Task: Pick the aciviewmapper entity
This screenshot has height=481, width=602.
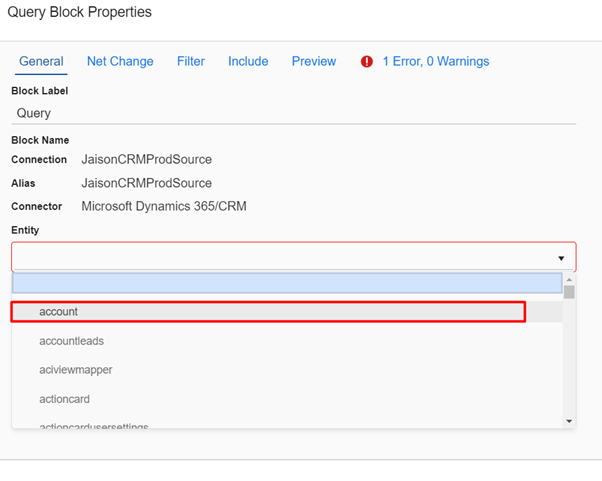Action: pyautogui.click(x=287, y=370)
